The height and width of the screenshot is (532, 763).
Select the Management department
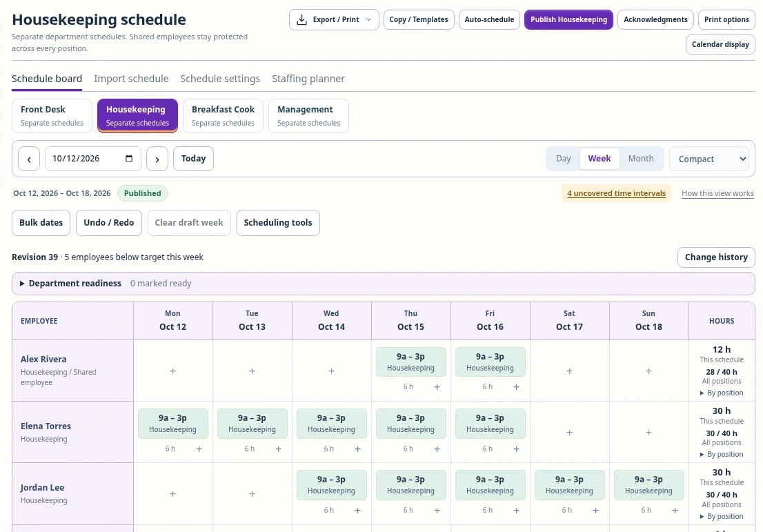coord(308,116)
